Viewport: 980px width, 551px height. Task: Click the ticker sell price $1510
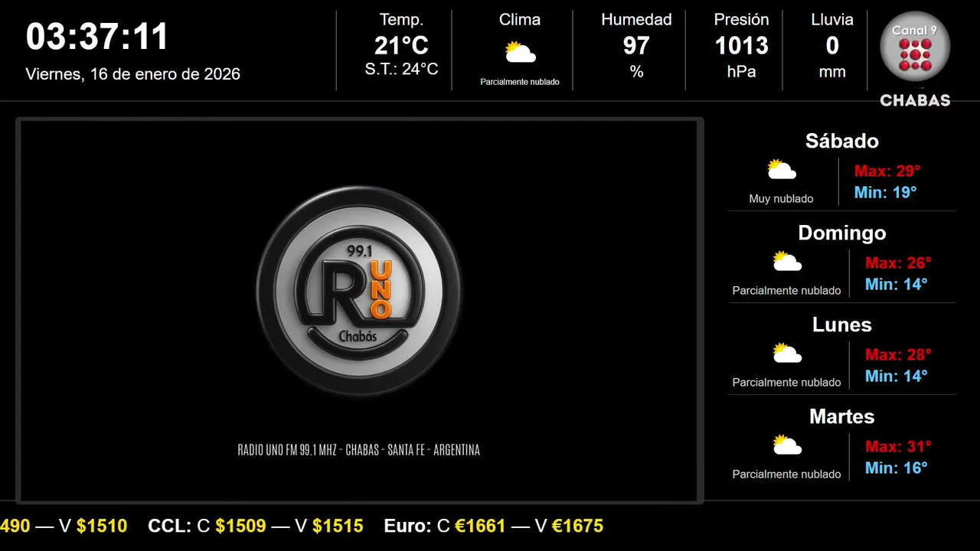coord(102,526)
